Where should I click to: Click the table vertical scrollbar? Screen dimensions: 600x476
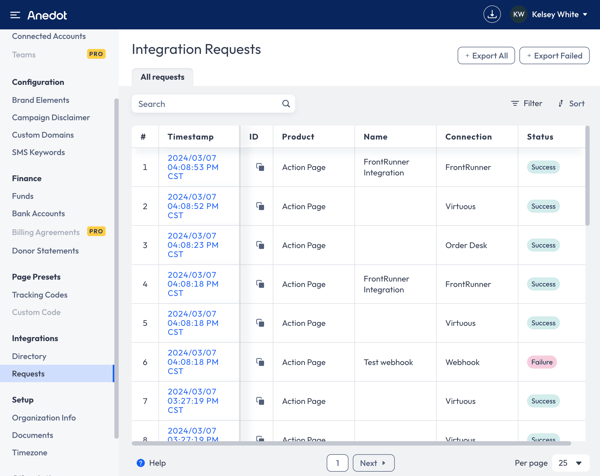click(x=587, y=176)
